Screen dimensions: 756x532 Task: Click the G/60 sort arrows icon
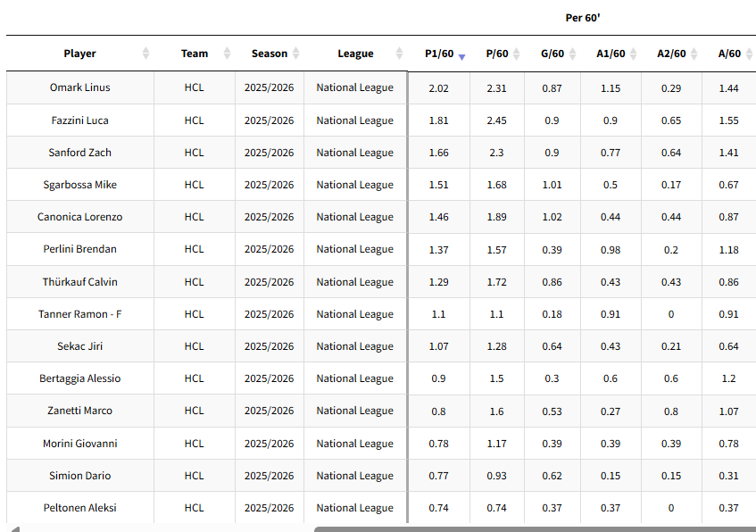573,54
